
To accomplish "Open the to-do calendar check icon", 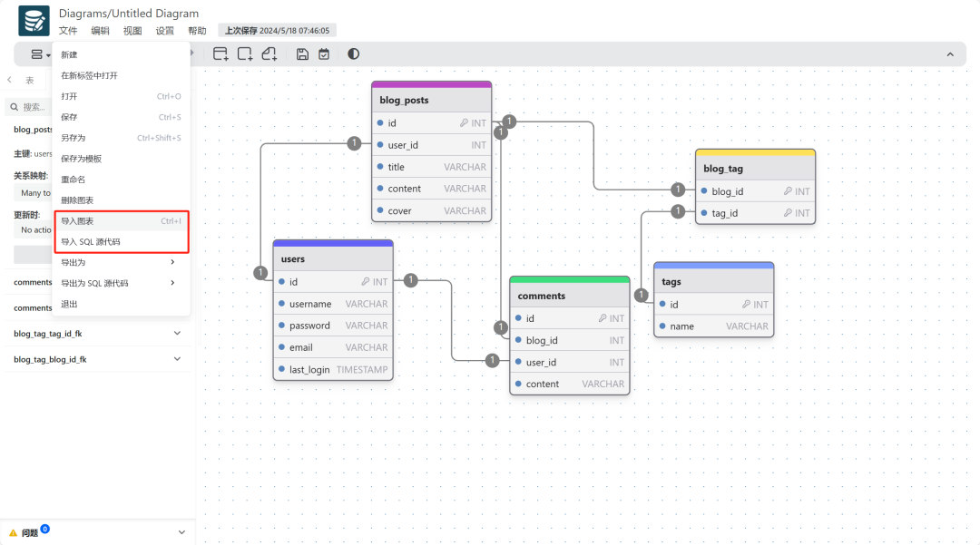I will click(324, 54).
